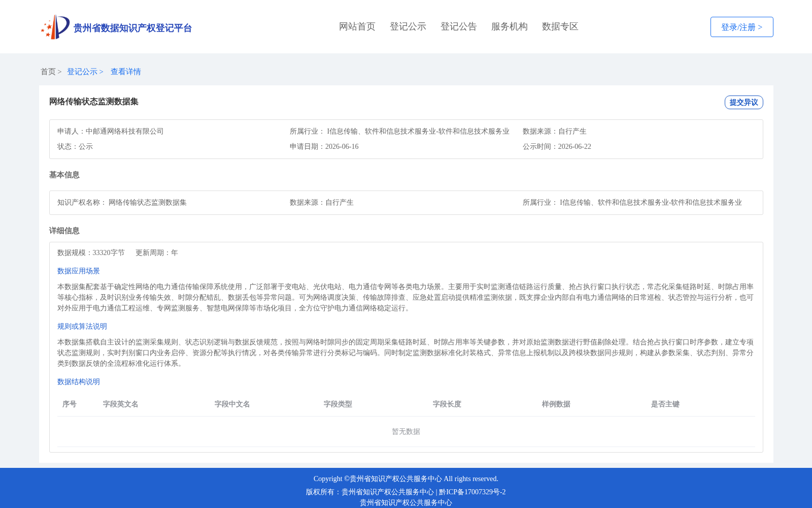
Task: Open 数据专区 nav item
Action: tap(560, 26)
